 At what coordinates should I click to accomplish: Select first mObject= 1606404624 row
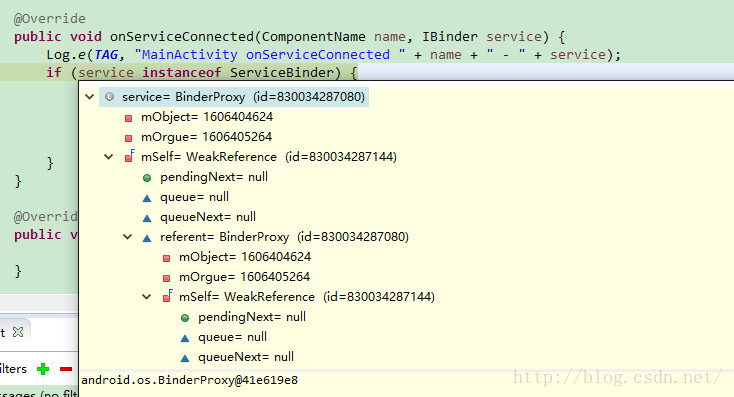207,117
